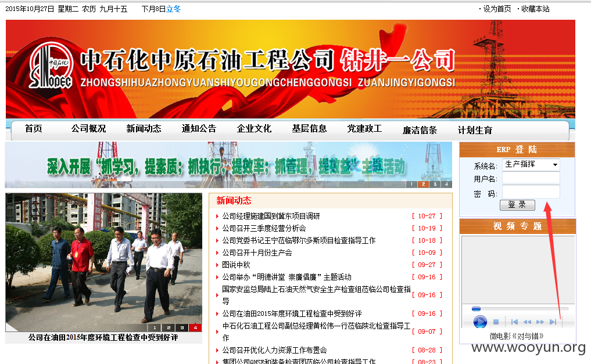Focus the 密码 input field

[x=531, y=192]
